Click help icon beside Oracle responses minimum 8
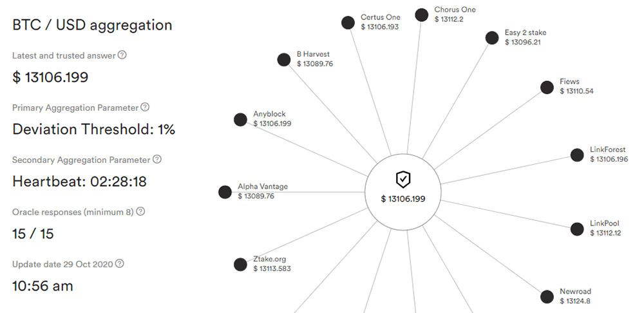This screenshot has width=644, height=313. [140, 211]
